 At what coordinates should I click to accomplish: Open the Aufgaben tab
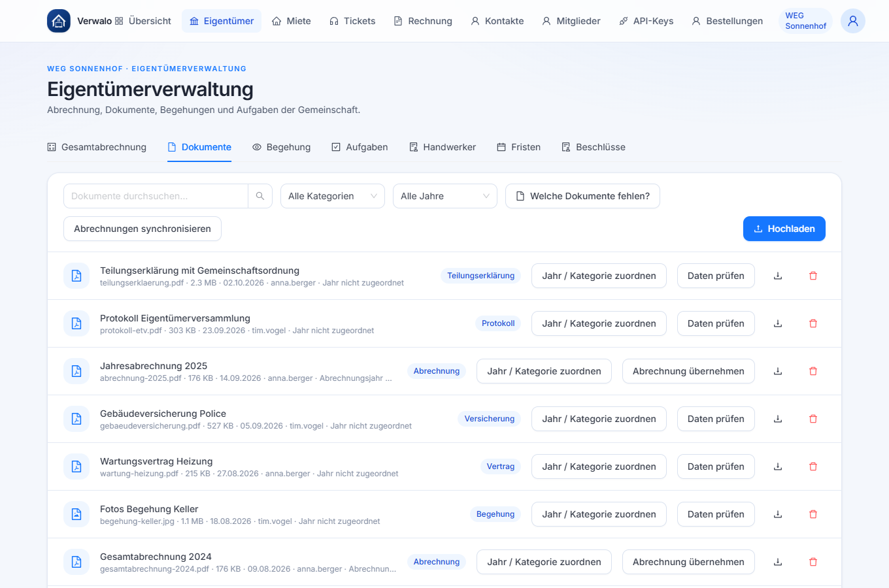(x=360, y=147)
